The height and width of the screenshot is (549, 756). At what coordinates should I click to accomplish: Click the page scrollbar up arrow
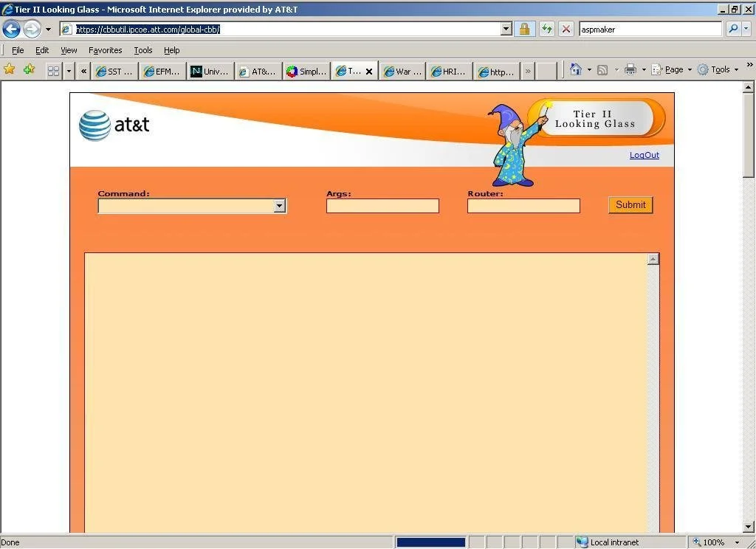click(x=749, y=87)
